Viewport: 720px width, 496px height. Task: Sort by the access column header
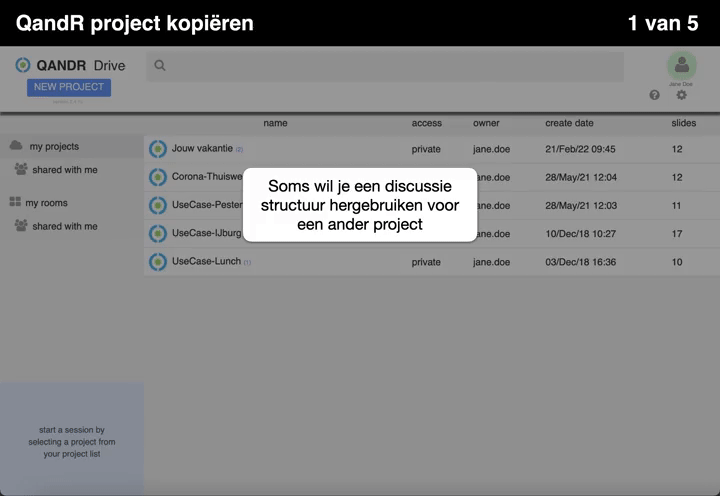pyautogui.click(x=427, y=123)
